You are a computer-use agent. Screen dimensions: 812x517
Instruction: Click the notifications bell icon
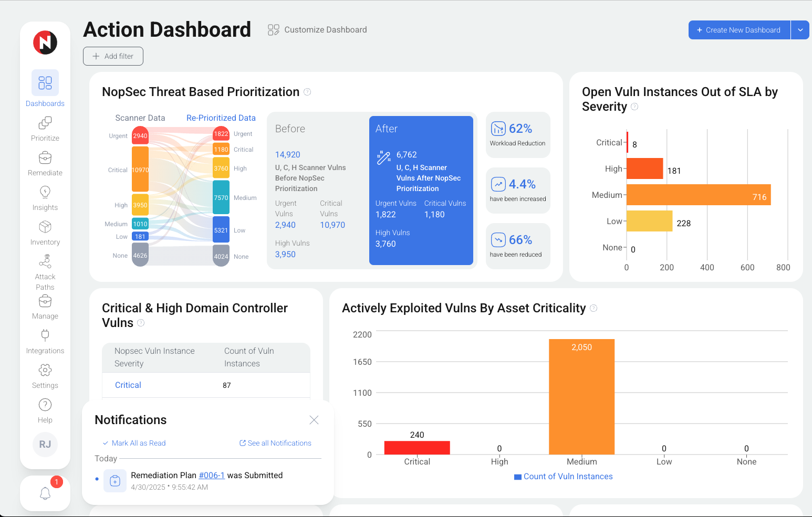45,493
